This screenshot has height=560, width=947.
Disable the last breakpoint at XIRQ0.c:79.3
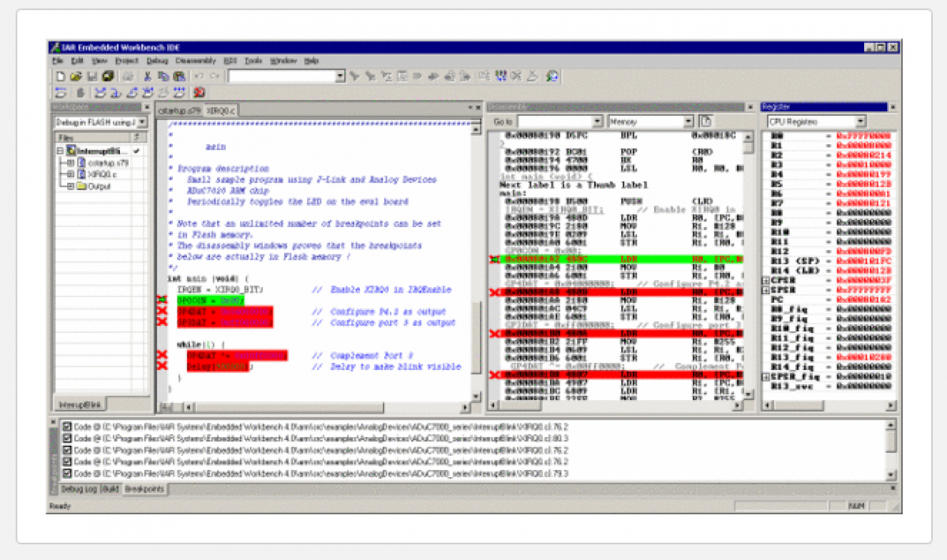click(67, 473)
